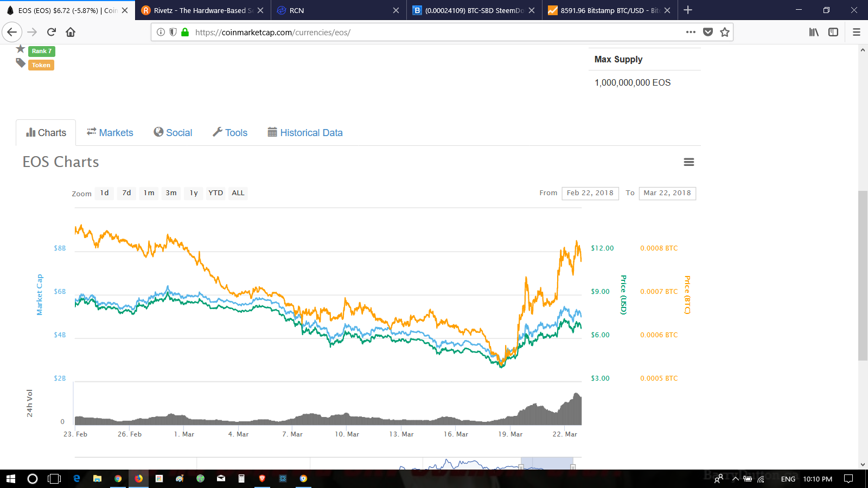Click the scrollbar down arrow
This screenshot has height=488, width=868.
click(x=863, y=465)
